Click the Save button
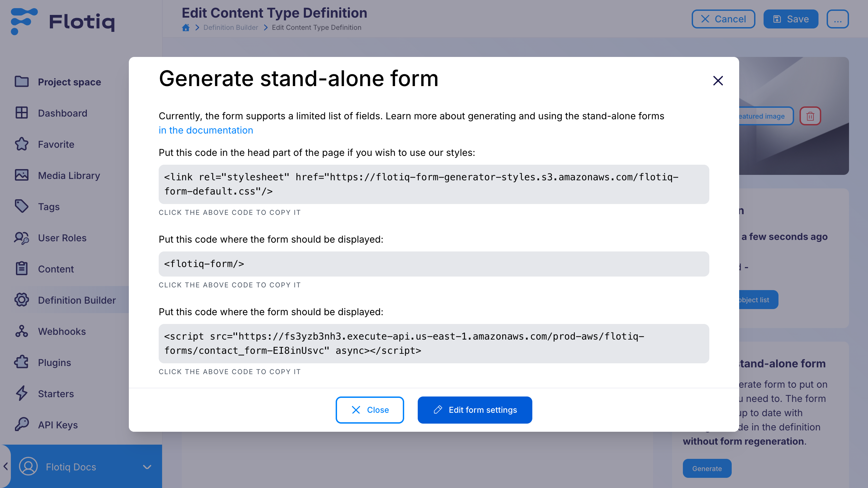This screenshot has width=868, height=488. click(791, 19)
